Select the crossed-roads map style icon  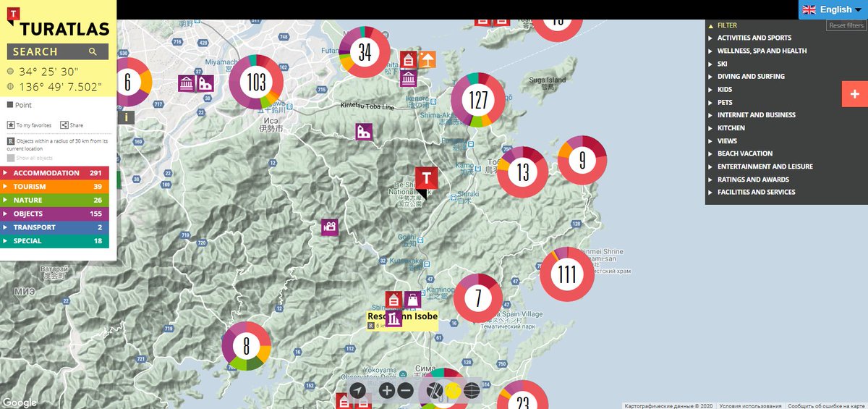(435, 391)
